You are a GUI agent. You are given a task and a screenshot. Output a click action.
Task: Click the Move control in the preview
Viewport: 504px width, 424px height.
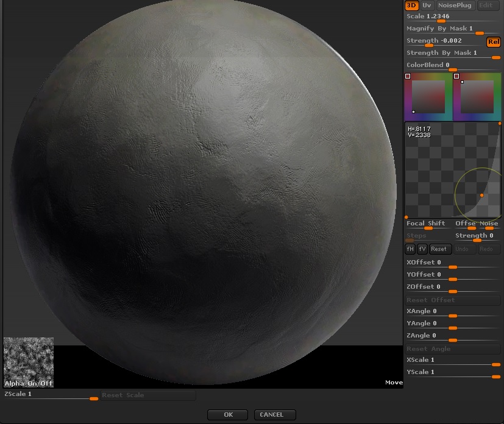394,382
